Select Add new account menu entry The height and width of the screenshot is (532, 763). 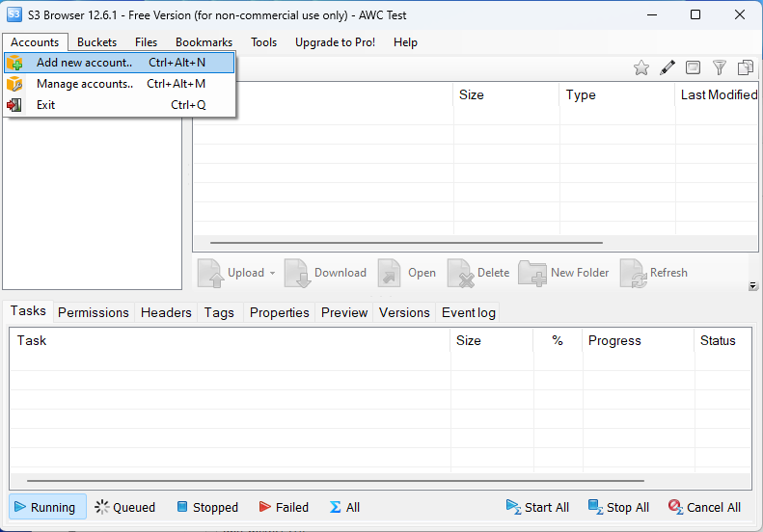(120, 63)
